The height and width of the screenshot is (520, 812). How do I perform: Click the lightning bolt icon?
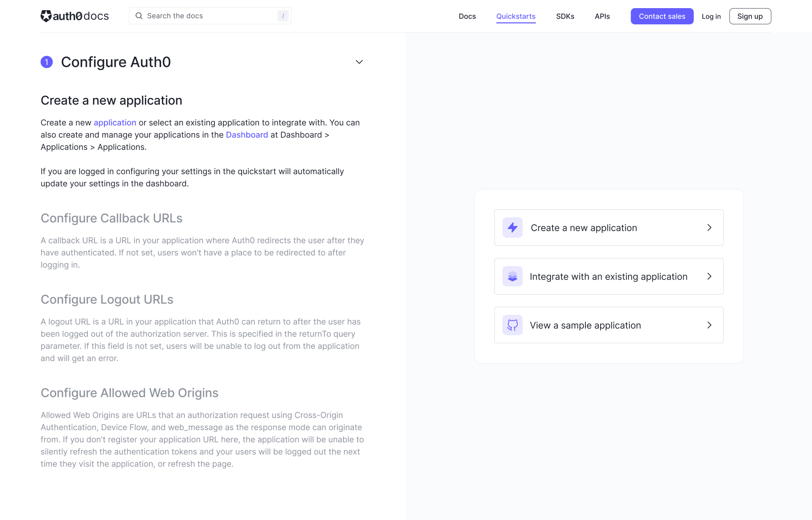point(512,227)
